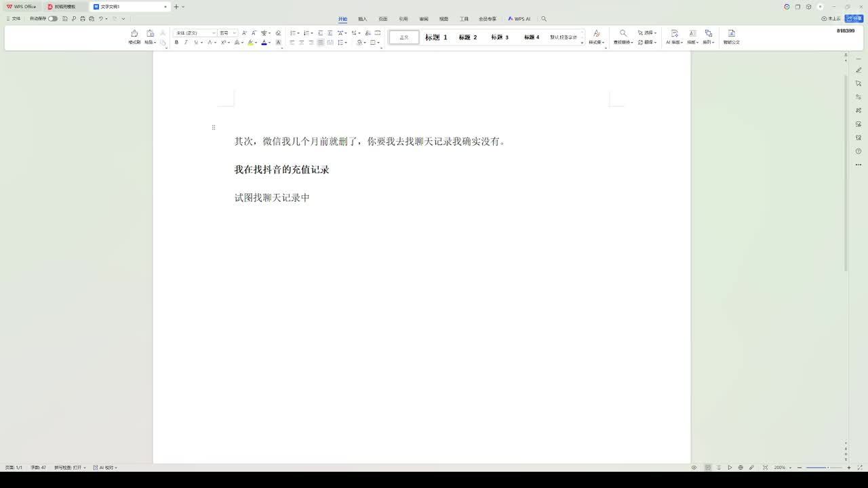868x488 pixels.
Task: Toggle spell check in status bar
Action: pos(69,468)
